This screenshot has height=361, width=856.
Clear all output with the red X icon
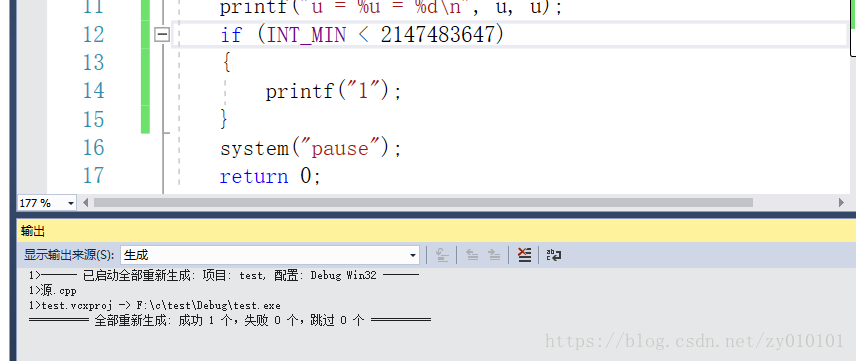(x=524, y=255)
